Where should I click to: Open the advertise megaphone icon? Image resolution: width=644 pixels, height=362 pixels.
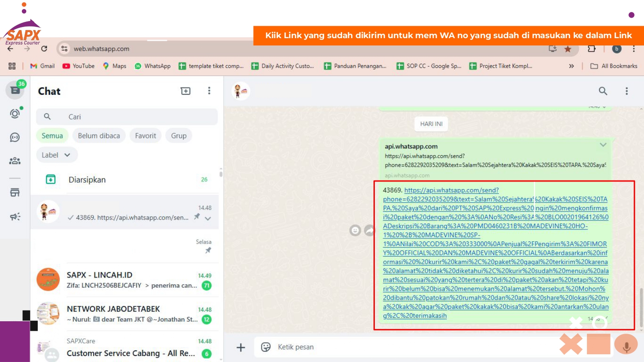coord(15,217)
